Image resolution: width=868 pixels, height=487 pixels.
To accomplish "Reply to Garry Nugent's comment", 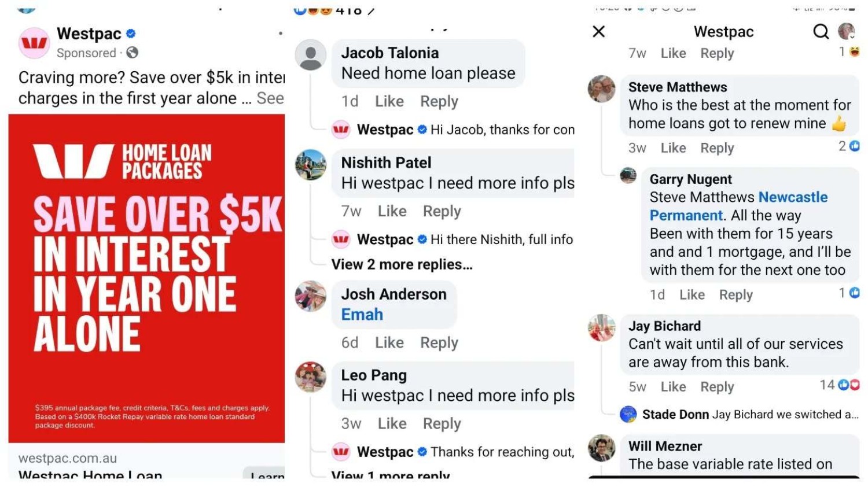I will coord(736,294).
